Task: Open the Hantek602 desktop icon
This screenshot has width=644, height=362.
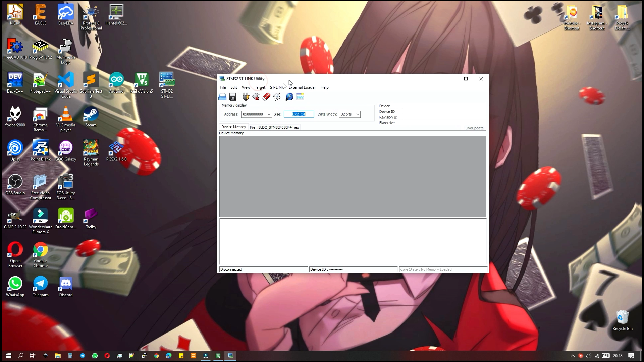Action: click(x=116, y=15)
